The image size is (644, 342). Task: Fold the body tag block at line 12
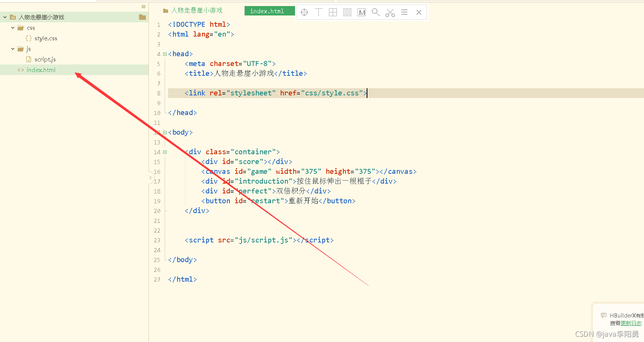pos(165,132)
